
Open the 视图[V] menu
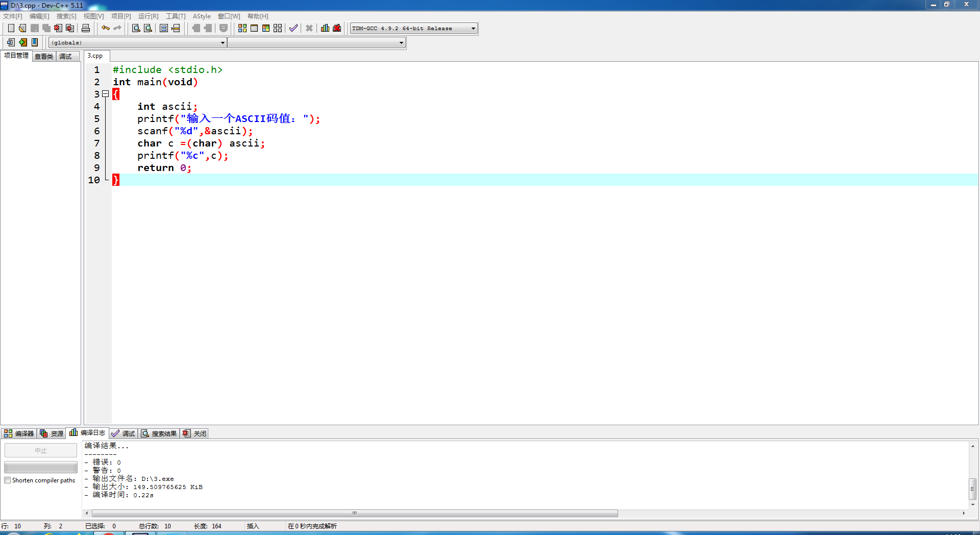pyautogui.click(x=94, y=16)
